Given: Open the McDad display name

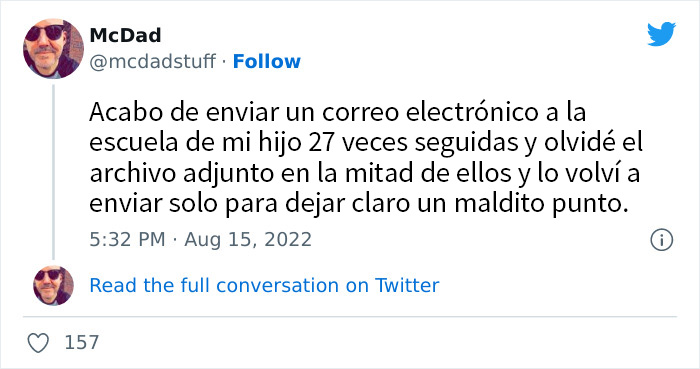Looking at the screenshot, I should [125, 35].
